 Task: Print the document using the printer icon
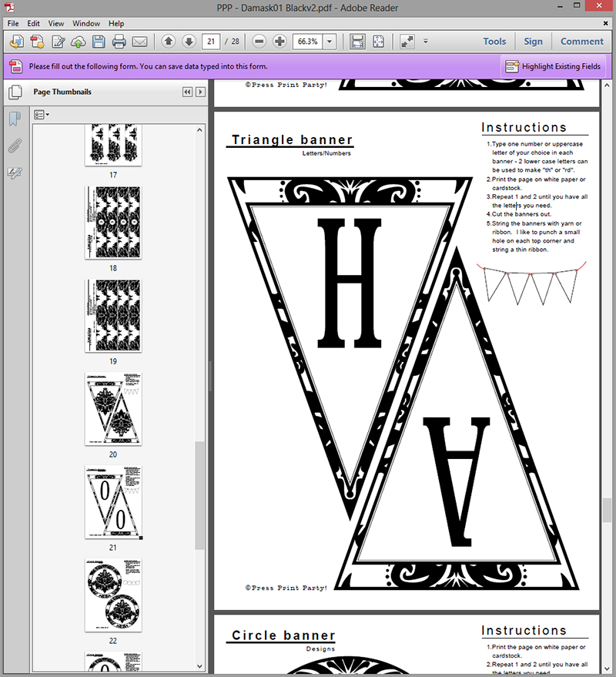click(119, 42)
